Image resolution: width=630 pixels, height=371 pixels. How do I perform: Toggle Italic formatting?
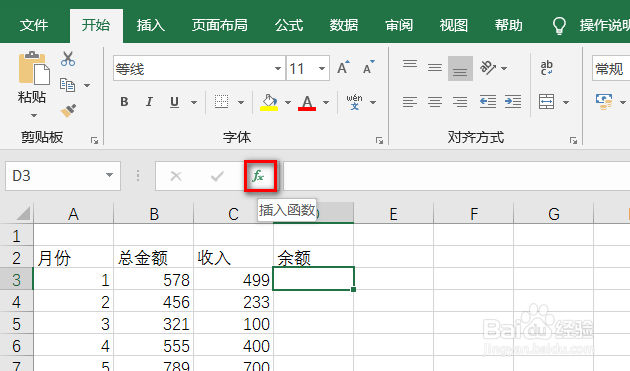pyautogui.click(x=149, y=102)
